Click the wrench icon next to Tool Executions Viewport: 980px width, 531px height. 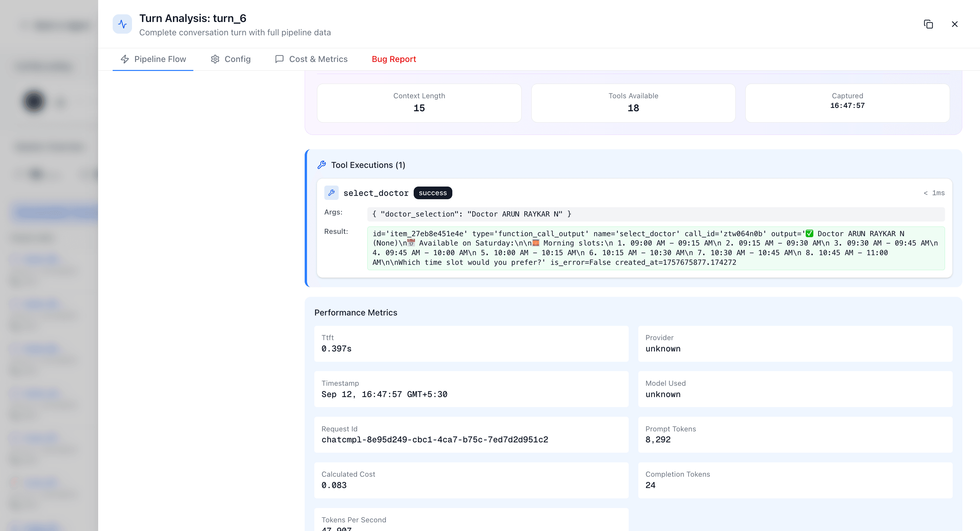click(322, 165)
